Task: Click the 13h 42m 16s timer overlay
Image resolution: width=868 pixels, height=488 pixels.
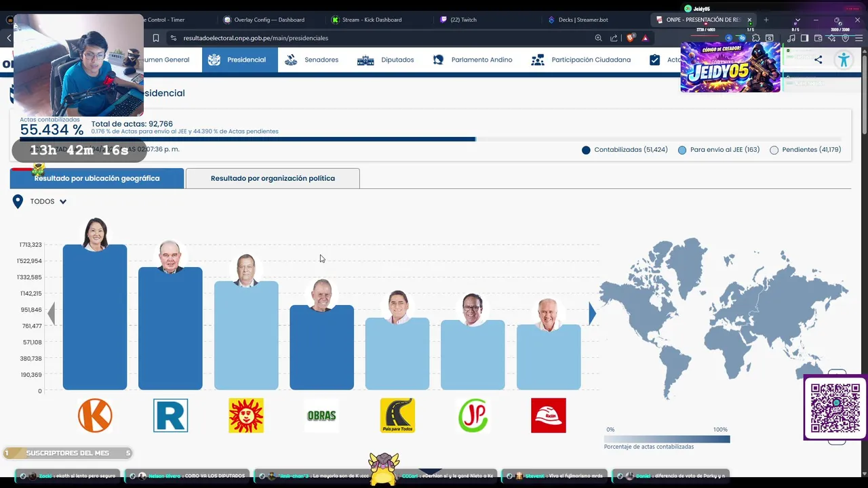Action: [79, 150]
